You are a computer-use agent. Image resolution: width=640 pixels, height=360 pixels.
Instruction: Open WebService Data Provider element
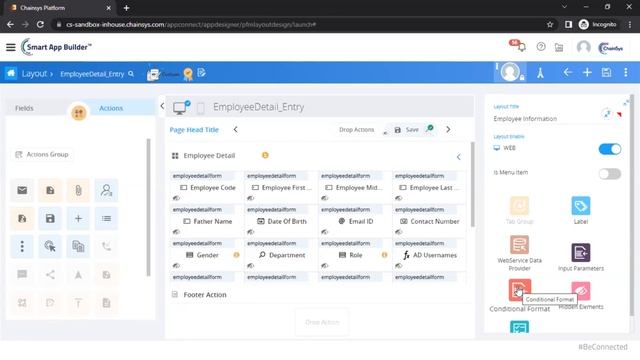click(x=519, y=253)
